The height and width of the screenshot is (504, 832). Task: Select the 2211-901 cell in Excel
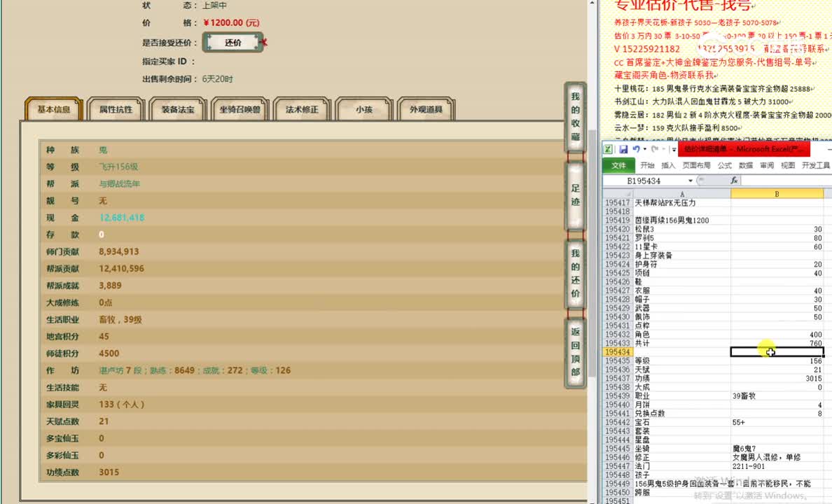click(x=777, y=466)
